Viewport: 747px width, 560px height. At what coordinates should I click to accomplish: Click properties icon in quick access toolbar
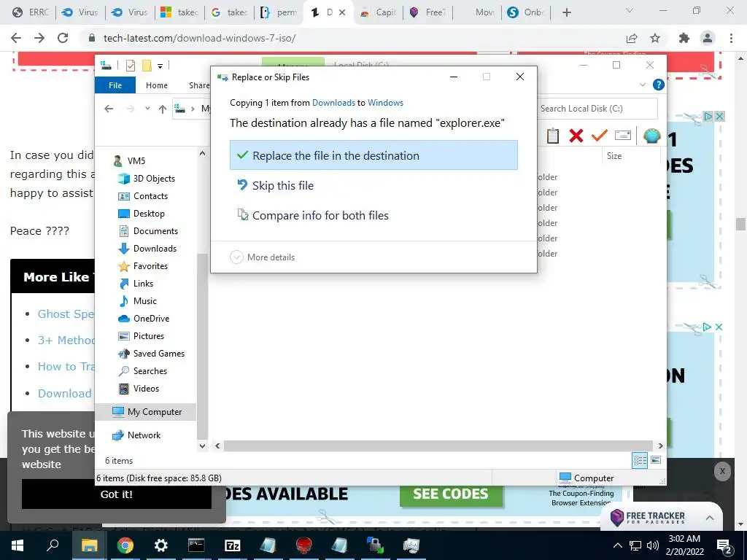131,65
